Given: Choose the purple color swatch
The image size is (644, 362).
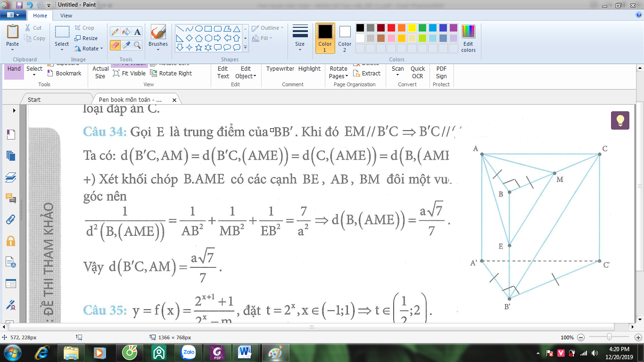Looking at the screenshot, I should point(453,28).
